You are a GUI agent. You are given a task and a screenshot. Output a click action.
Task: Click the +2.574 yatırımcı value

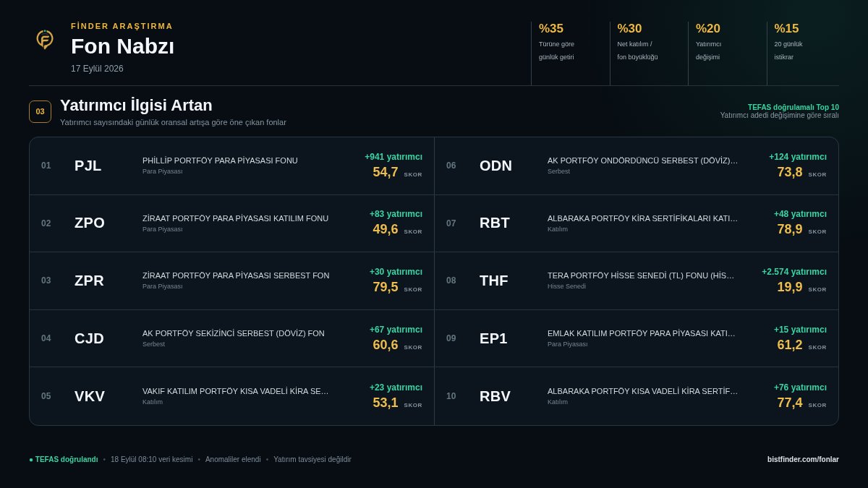click(x=794, y=272)
